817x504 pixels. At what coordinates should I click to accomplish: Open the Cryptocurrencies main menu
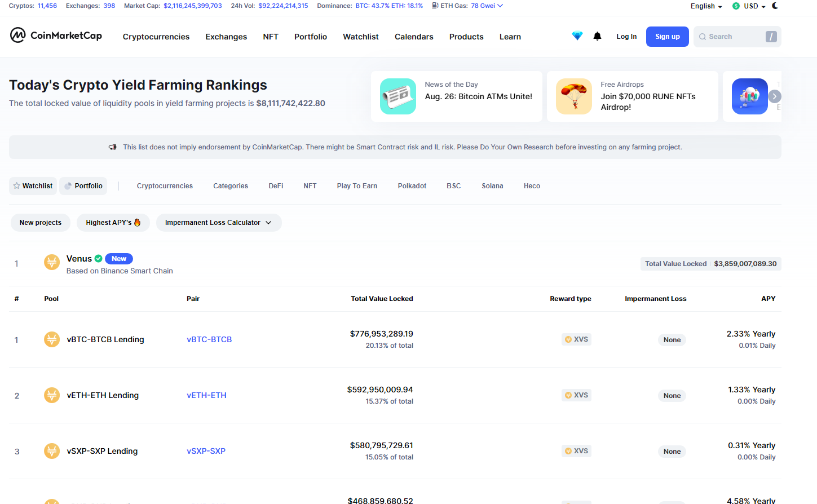(156, 37)
